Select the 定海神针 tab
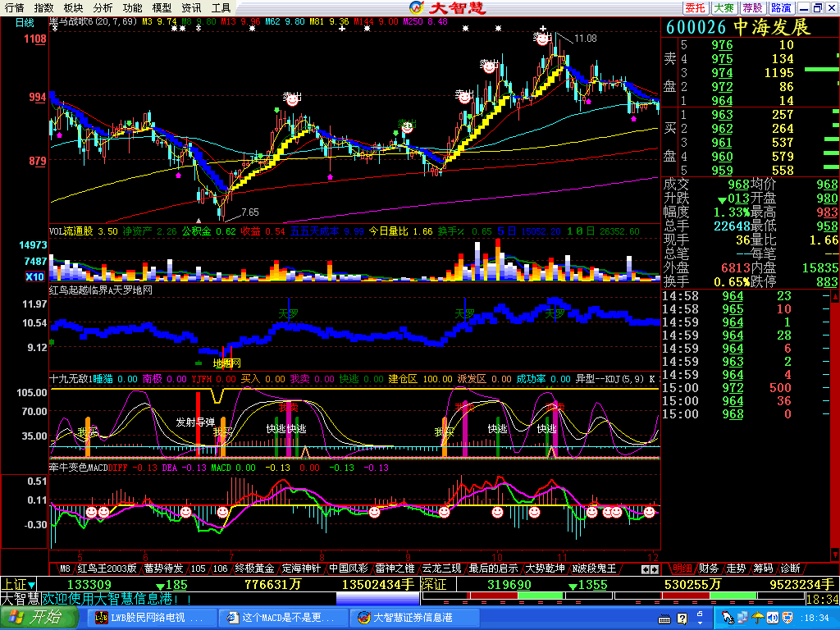Image resolution: width=840 pixels, height=630 pixels. point(301,568)
